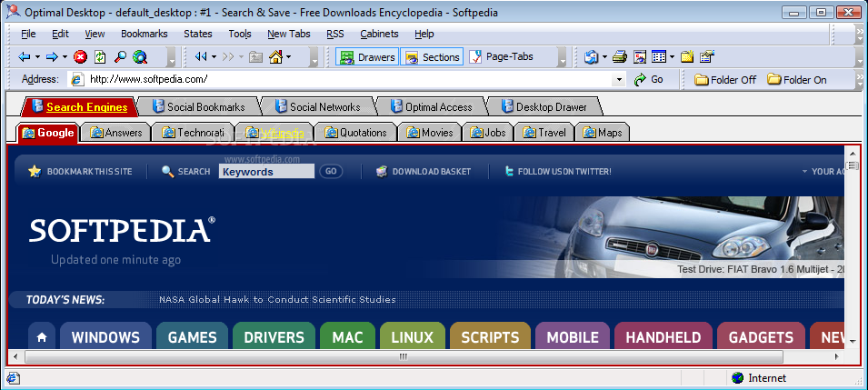The image size is (868, 390).
Task: Click the GO search button on Softpedia
Action: click(x=331, y=171)
